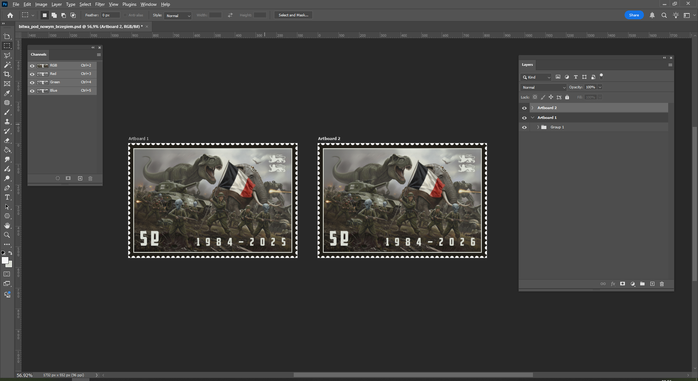This screenshot has width=698, height=381.
Task: Hide the Artboard 1 layer
Action: coord(524,118)
